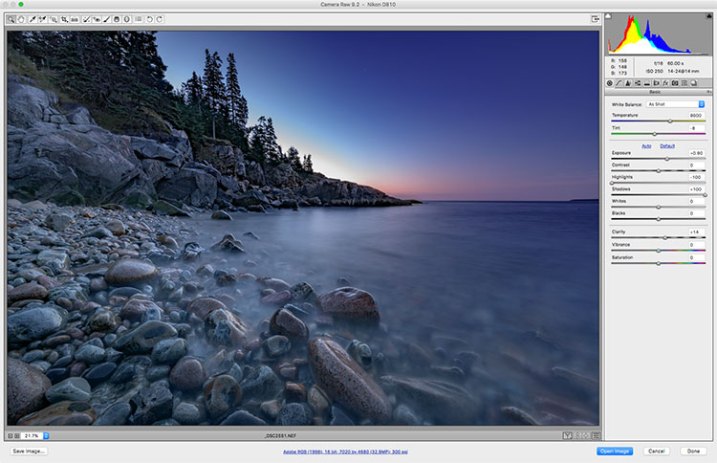Click the Contrast slider handle
This screenshot has width=717, height=463.
658,170
